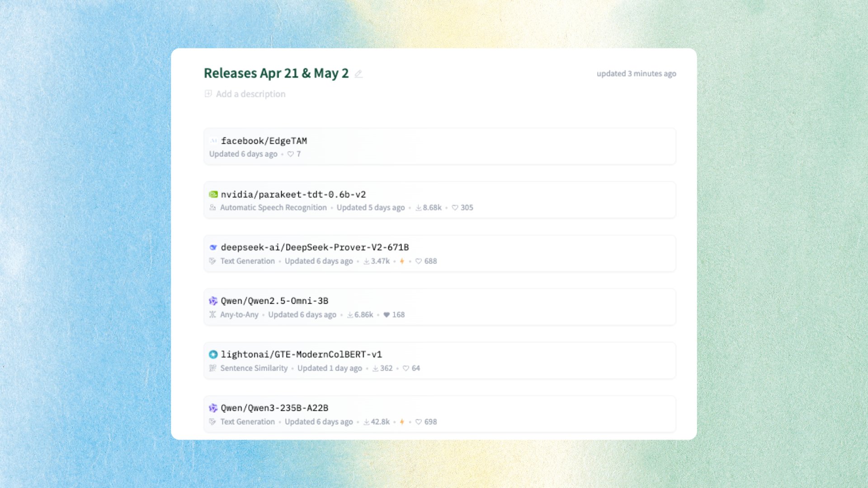This screenshot has height=488, width=868.
Task: Click the Sentence Similarity task icon
Action: 212,368
